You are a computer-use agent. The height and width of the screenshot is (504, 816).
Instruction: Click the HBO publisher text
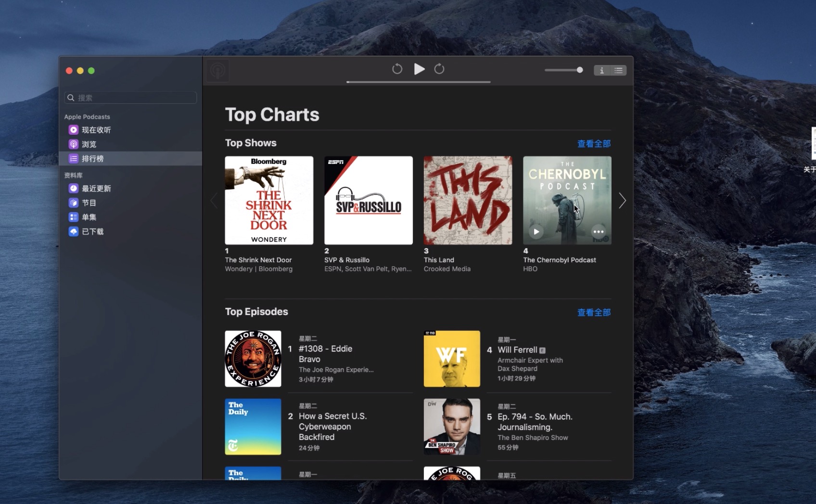[x=530, y=269]
